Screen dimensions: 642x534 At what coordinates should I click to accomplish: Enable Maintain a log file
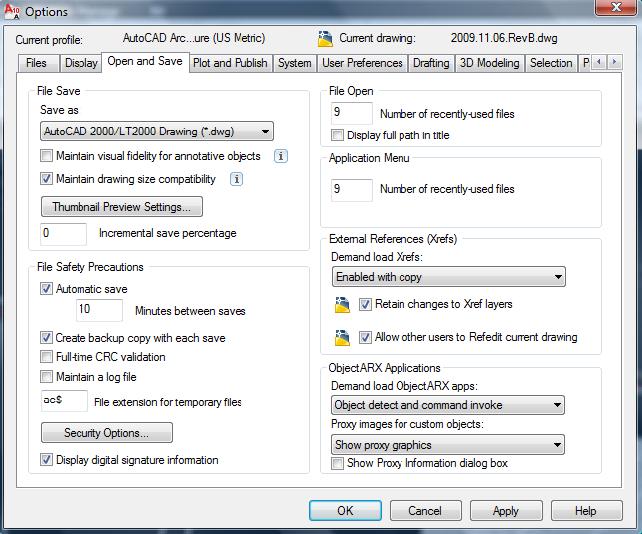pos(46,376)
